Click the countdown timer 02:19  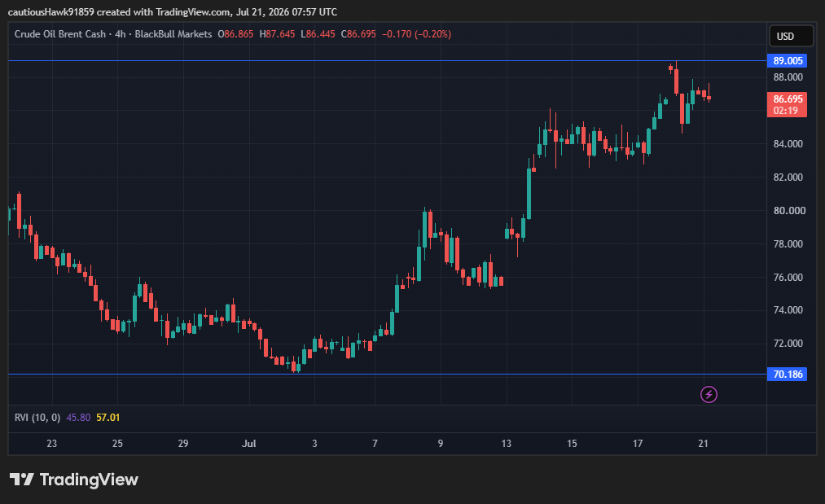pyautogui.click(x=786, y=111)
